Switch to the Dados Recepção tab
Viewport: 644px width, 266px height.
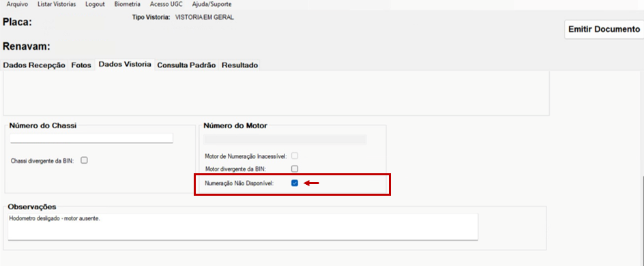(x=34, y=65)
